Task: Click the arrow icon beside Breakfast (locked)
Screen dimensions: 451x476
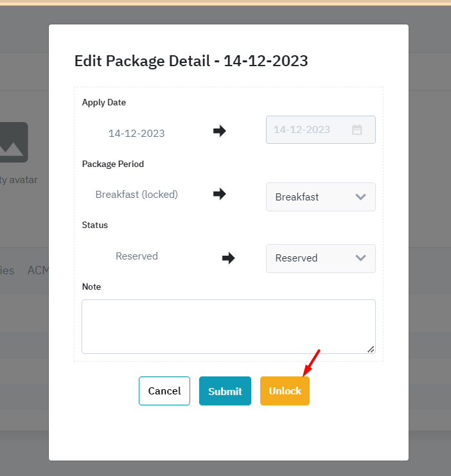Action: pos(220,194)
